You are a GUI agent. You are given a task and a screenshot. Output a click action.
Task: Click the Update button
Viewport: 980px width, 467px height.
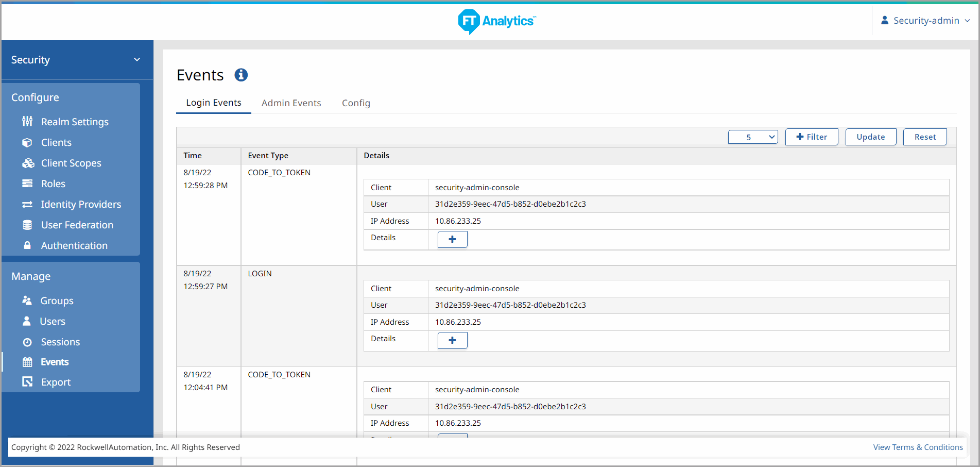click(871, 137)
